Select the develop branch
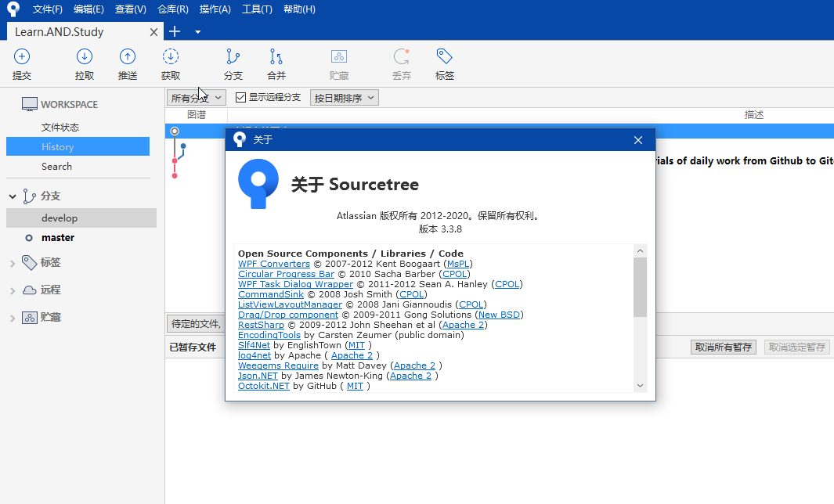Image resolution: width=834 pixels, height=504 pixels. [81, 218]
